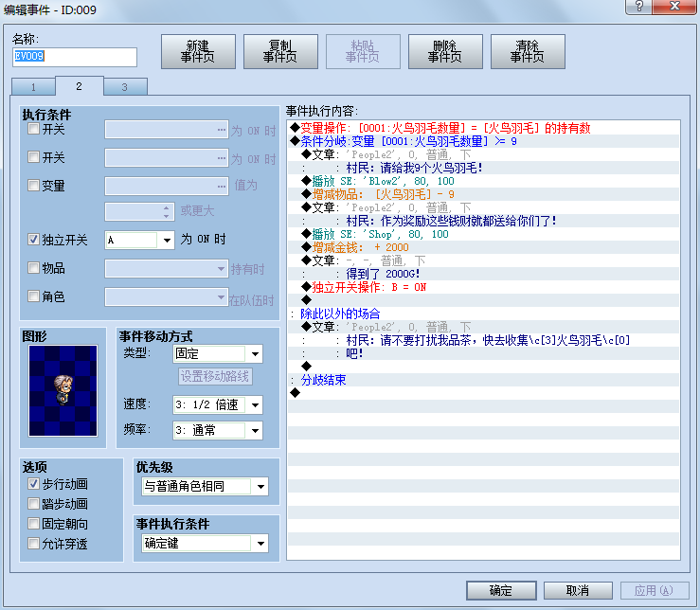
Task: Select the 播放 SE 'Shop' command
Action: 484,234
